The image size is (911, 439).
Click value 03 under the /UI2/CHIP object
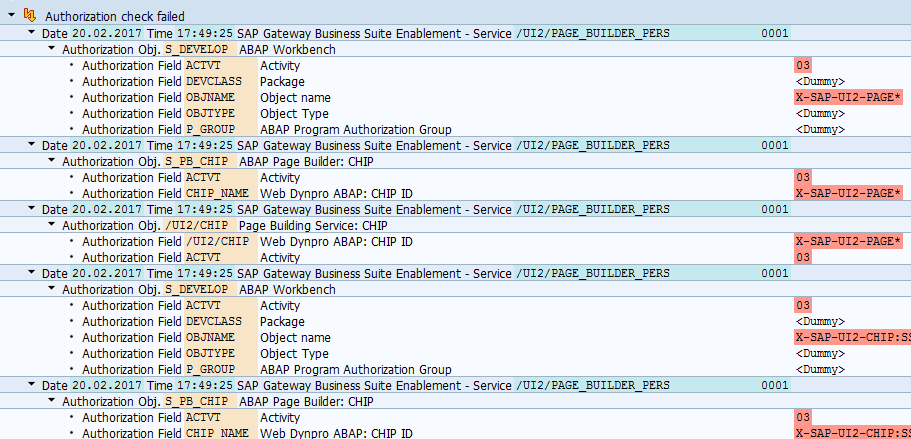click(803, 257)
